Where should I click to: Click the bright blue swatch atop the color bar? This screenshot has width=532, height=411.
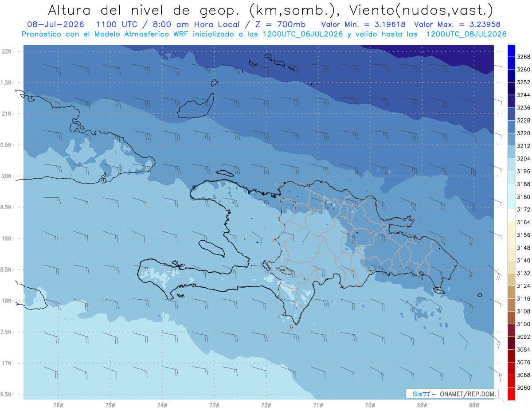pos(511,51)
